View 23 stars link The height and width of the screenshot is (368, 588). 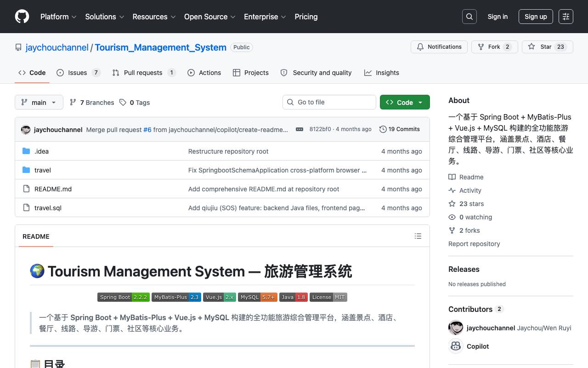click(466, 204)
